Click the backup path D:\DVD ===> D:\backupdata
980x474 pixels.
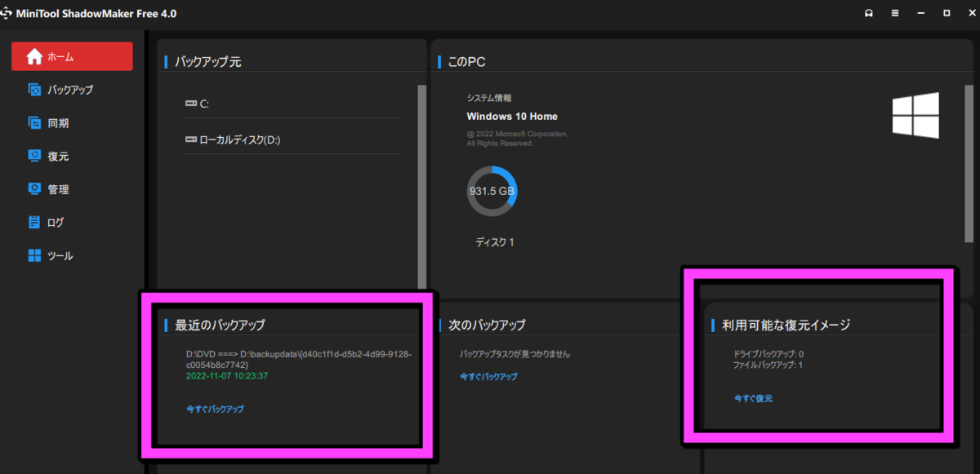click(299, 360)
